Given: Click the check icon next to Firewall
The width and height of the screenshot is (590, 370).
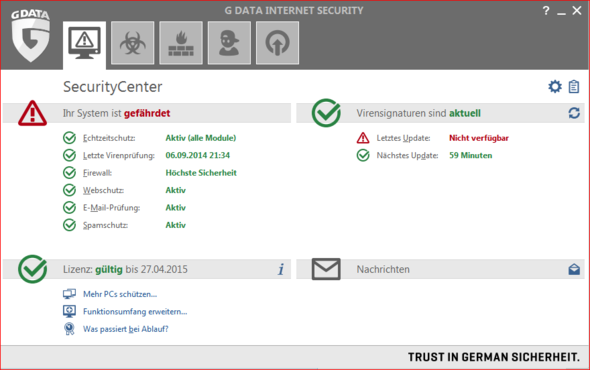Looking at the screenshot, I should (x=69, y=173).
